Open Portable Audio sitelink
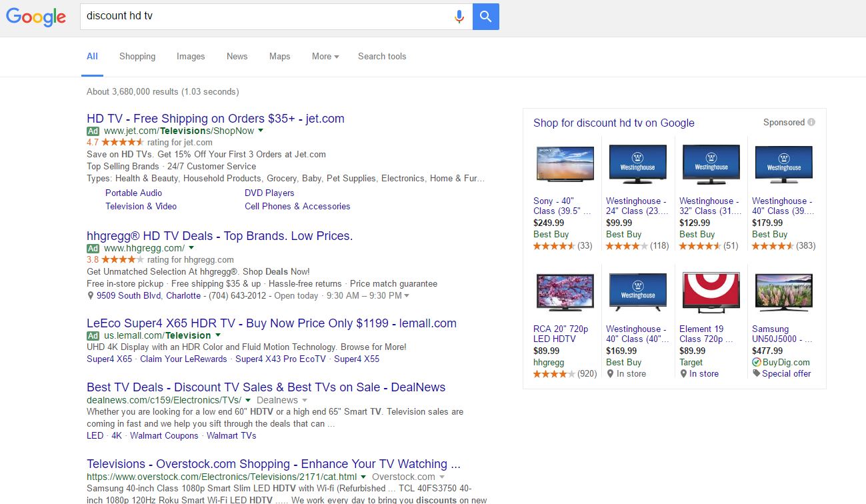Image resolution: width=866 pixels, height=504 pixels. tap(133, 193)
